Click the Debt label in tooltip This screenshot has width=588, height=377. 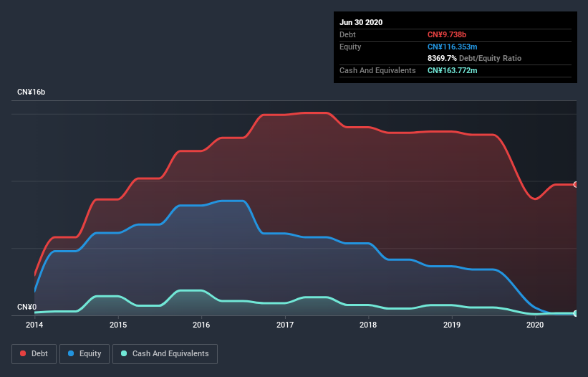click(x=347, y=34)
